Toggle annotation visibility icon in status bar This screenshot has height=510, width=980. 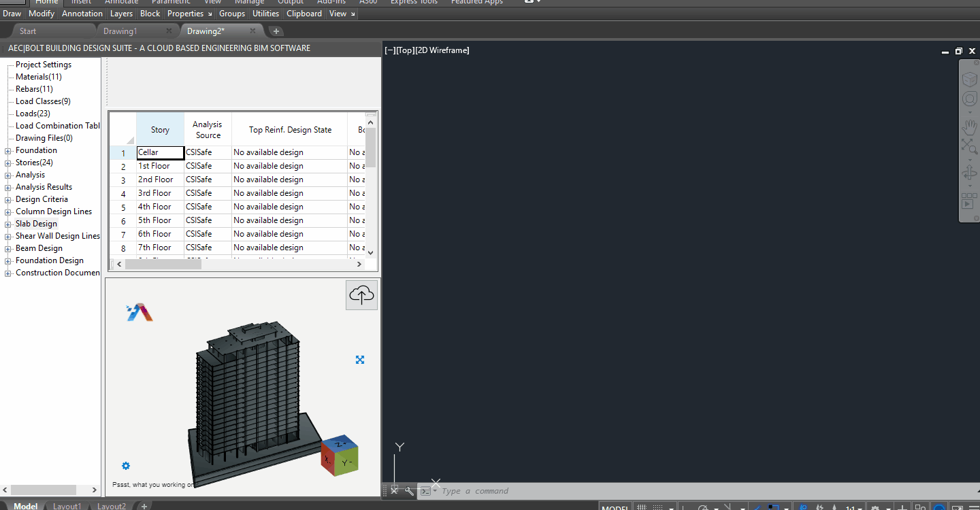[x=803, y=507]
